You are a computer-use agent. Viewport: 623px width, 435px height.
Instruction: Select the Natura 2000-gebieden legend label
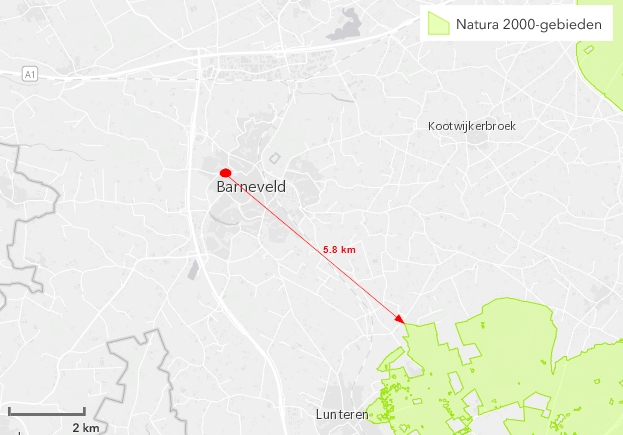[x=528, y=24]
